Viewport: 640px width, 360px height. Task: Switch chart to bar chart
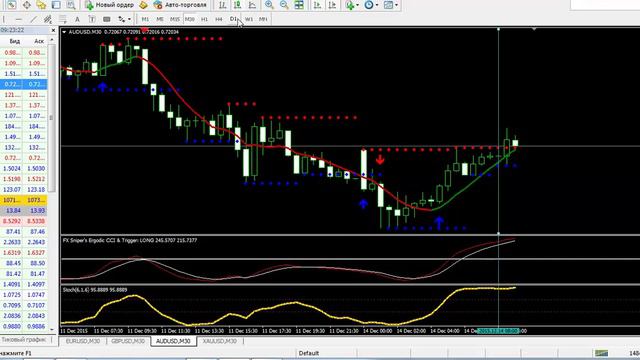tap(222, 5)
